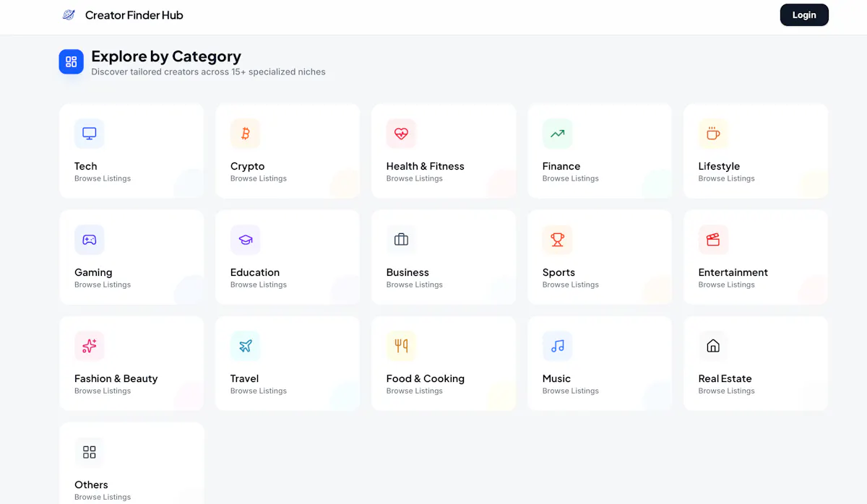Click Browse Listings under Crypto
The width and height of the screenshot is (867, 504).
tap(259, 178)
